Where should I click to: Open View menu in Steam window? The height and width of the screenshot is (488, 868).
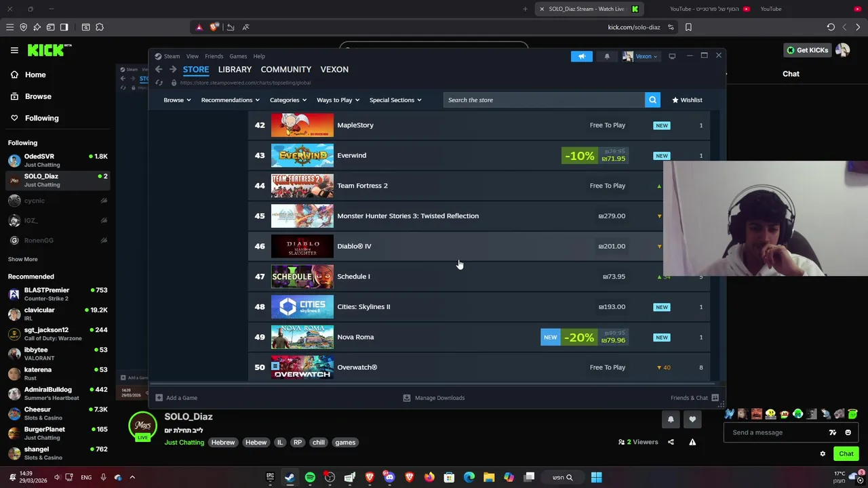click(x=193, y=56)
